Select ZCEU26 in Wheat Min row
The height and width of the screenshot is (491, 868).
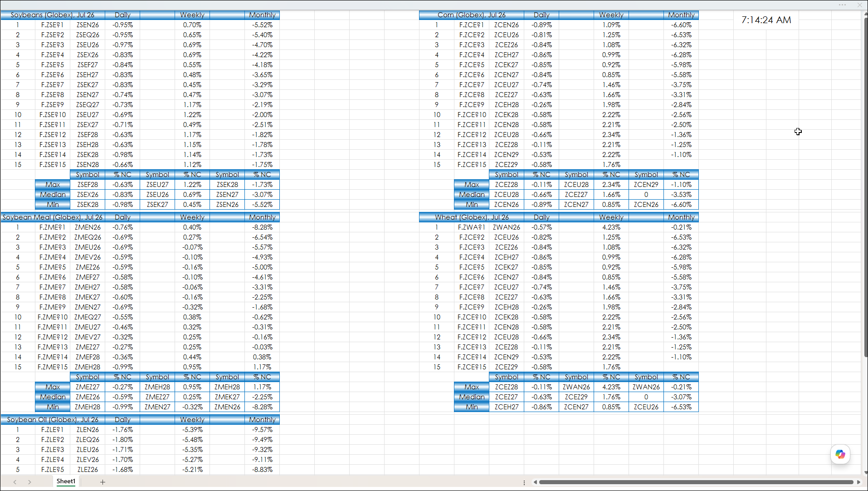point(646,407)
